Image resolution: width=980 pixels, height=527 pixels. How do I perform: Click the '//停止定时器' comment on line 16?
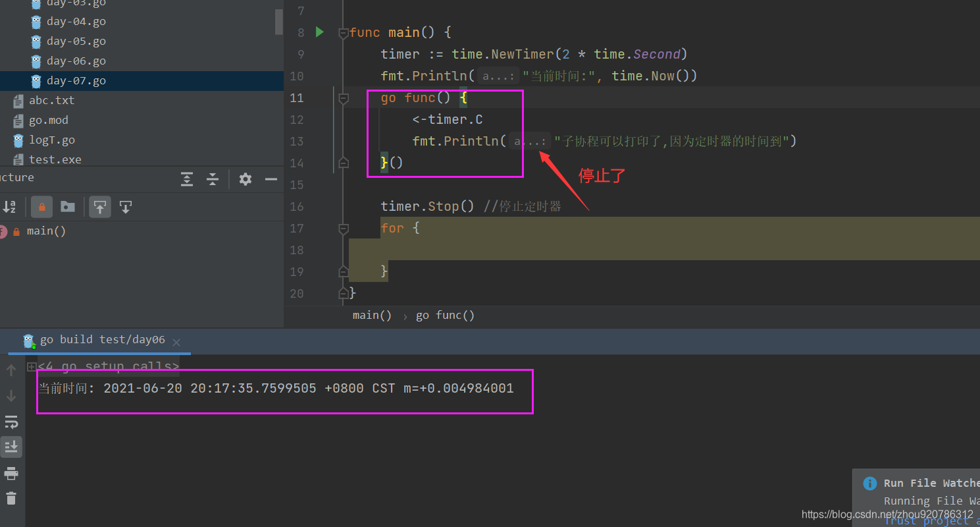pos(523,207)
